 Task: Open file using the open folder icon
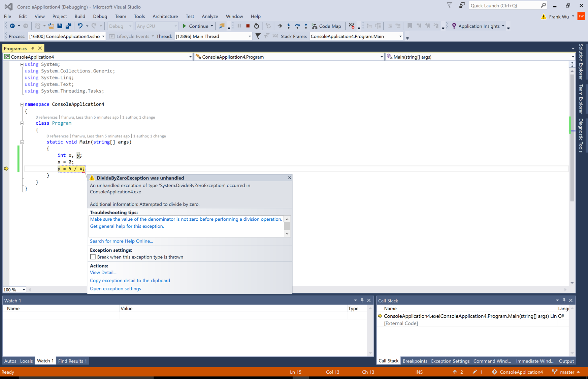coord(51,26)
